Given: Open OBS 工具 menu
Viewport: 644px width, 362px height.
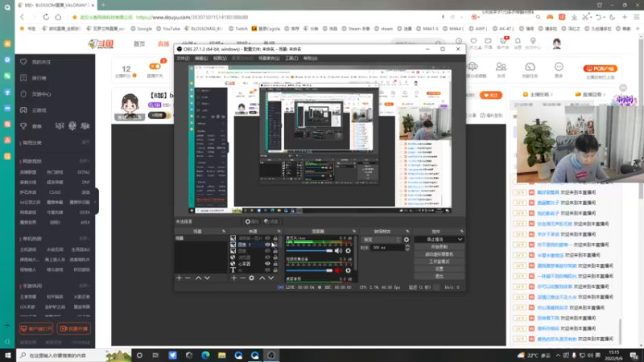Looking at the screenshot, I should point(291,58).
